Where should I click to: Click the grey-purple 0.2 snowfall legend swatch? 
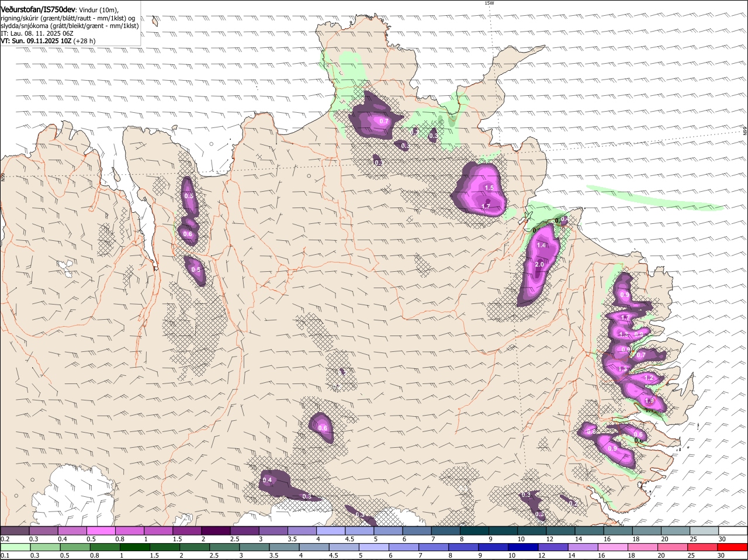point(15,531)
